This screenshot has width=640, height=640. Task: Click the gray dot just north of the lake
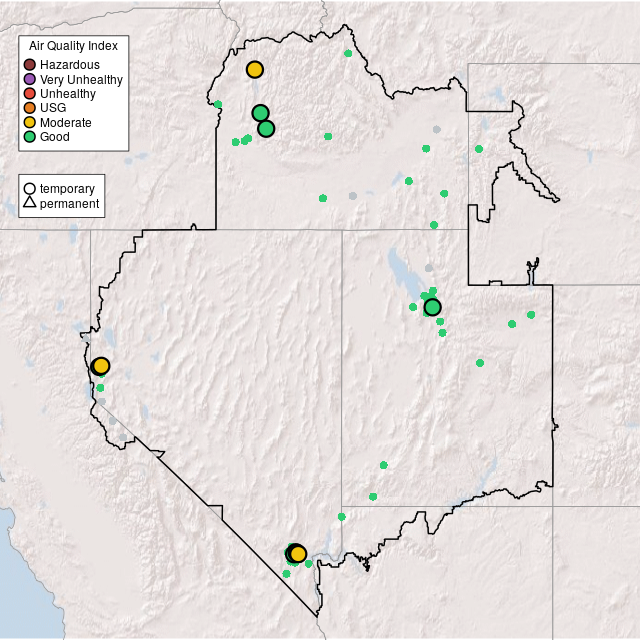click(x=429, y=268)
